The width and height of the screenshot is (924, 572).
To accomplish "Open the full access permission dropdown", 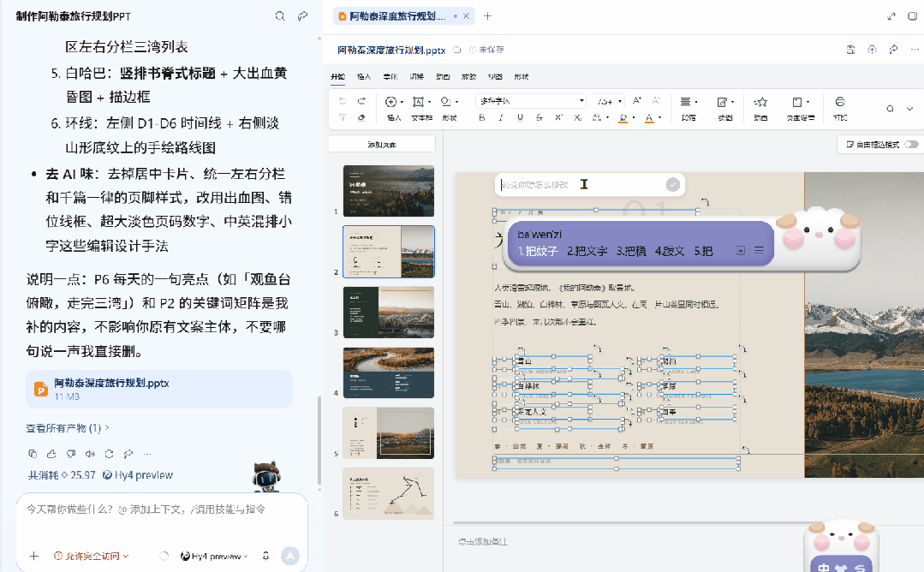I will [92, 556].
